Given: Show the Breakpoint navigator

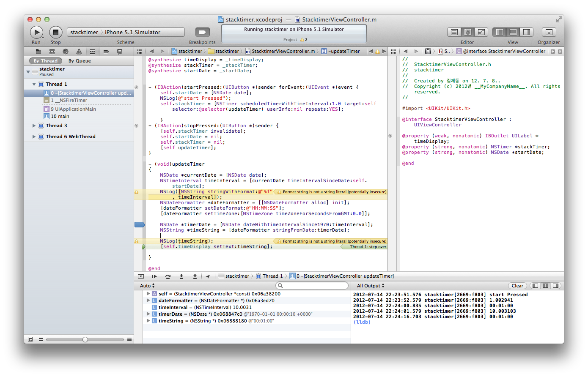Looking at the screenshot, I should [x=106, y=52].
